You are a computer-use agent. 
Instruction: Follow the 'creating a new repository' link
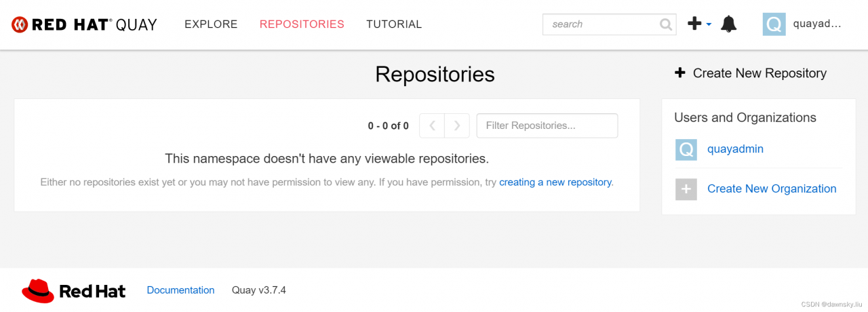pyautogui.click(x=555, y=182)
